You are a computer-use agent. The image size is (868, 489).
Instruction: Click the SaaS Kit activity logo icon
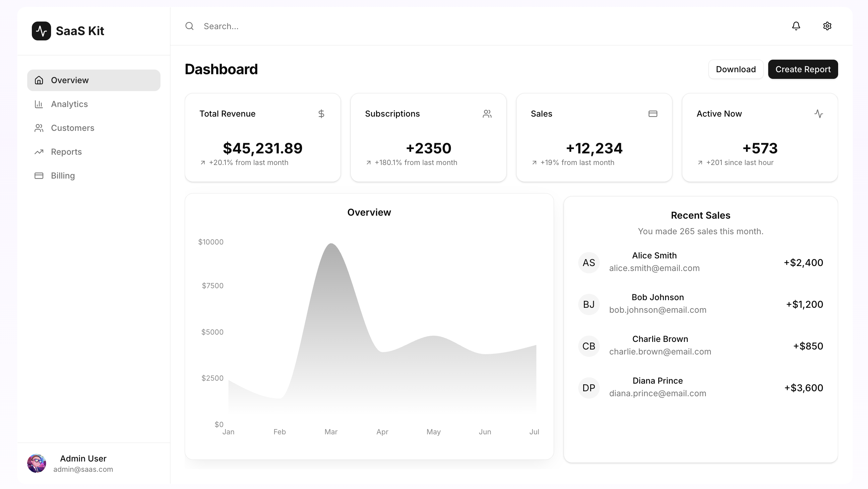click(x=41, y=31)
